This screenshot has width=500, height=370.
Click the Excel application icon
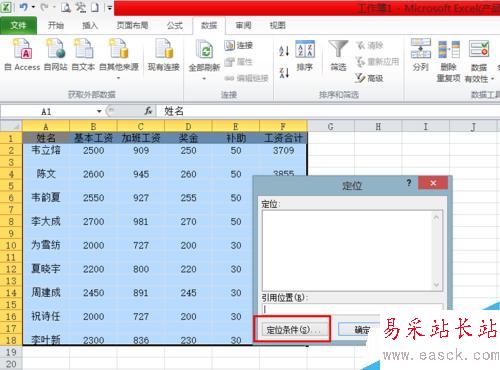[7, 7]
